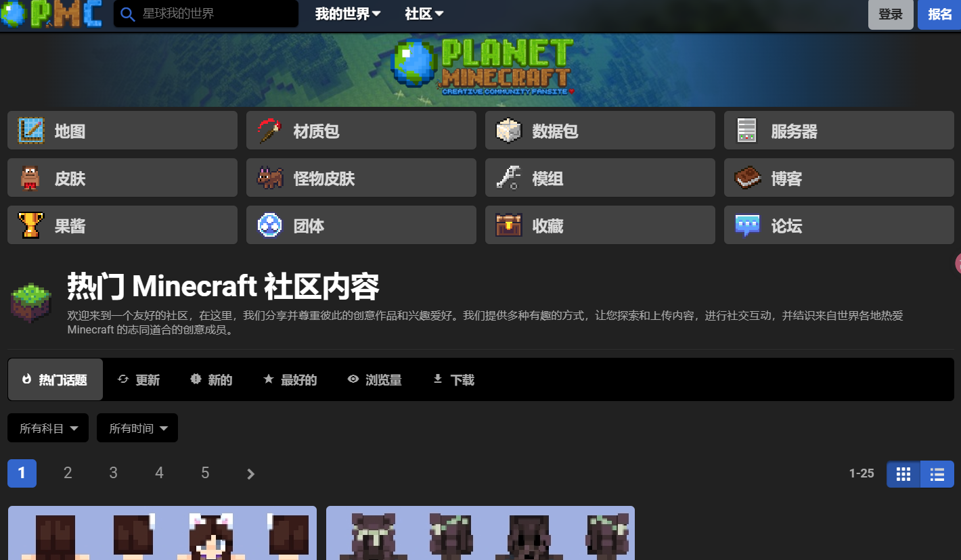Click the download arrow icon beside 下载

(438, 379)
